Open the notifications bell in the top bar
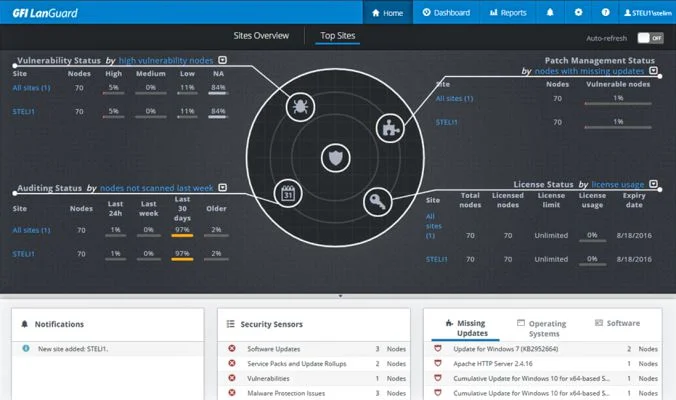The width and height of the screenshot is (676, 400). pos(550,13)
